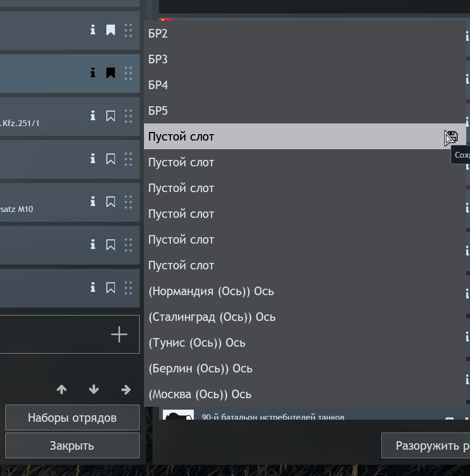Click the drag handle dots on the Kfz.251/1 row
Image resolution: width=470 pixels, height=476 pixels.
(128, 116)
